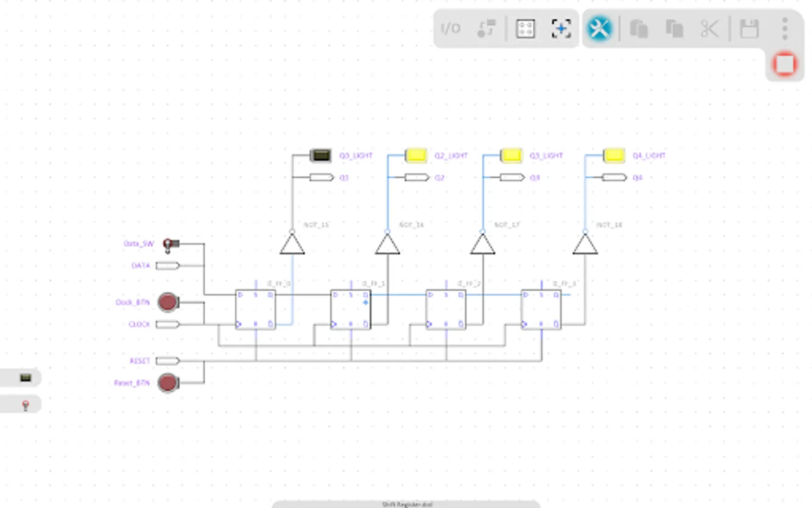Image resolution: width=812 pixels, height=508 pixels.
Task: Select the D_FF_2 flip-flop block
Action: point(446,309)
